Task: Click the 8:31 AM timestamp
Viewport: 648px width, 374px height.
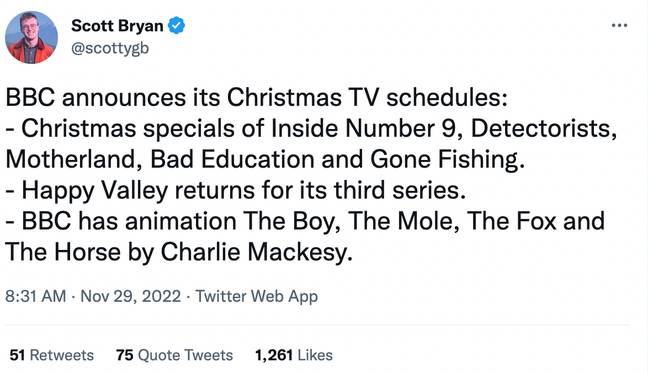Action: pyautogui.click(x=36, y=296)
